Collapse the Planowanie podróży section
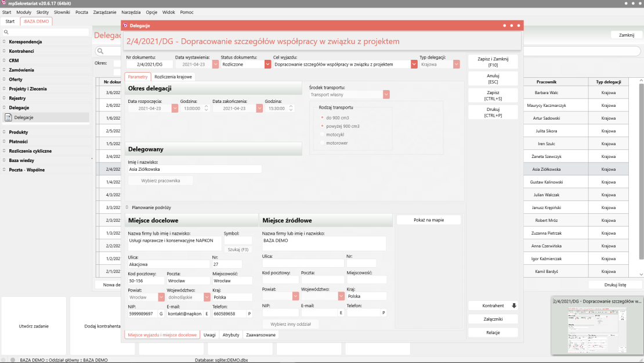The height and width of the screenshot is (363, 644). tap(127, 207)
